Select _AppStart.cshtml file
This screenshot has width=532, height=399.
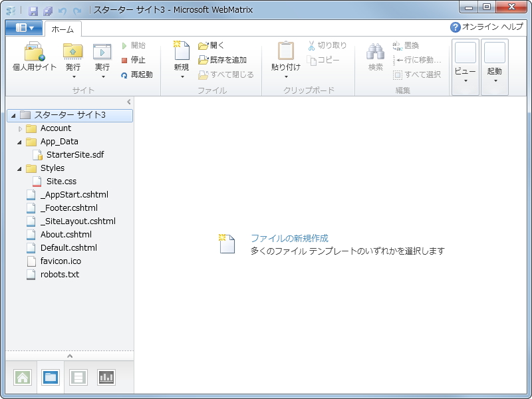[74, 195]
